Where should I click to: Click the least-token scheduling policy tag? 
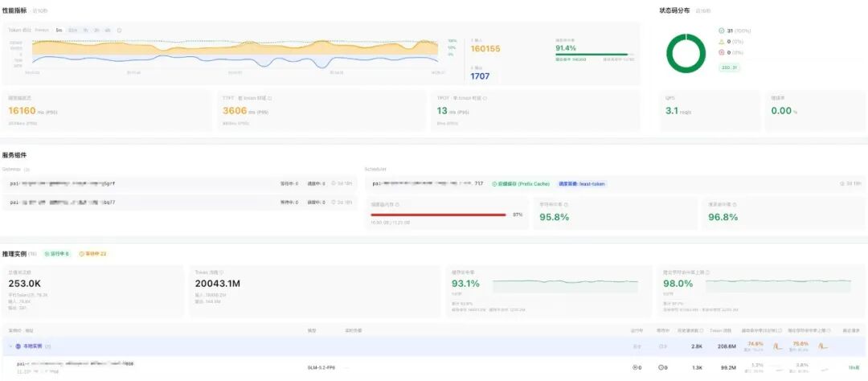(x=583, y=183)
